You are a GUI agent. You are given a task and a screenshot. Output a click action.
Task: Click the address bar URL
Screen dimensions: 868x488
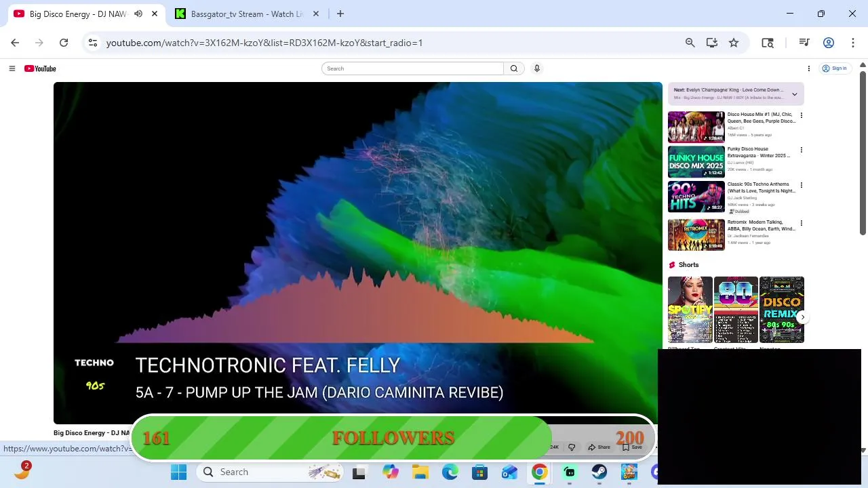click(264, 43)
